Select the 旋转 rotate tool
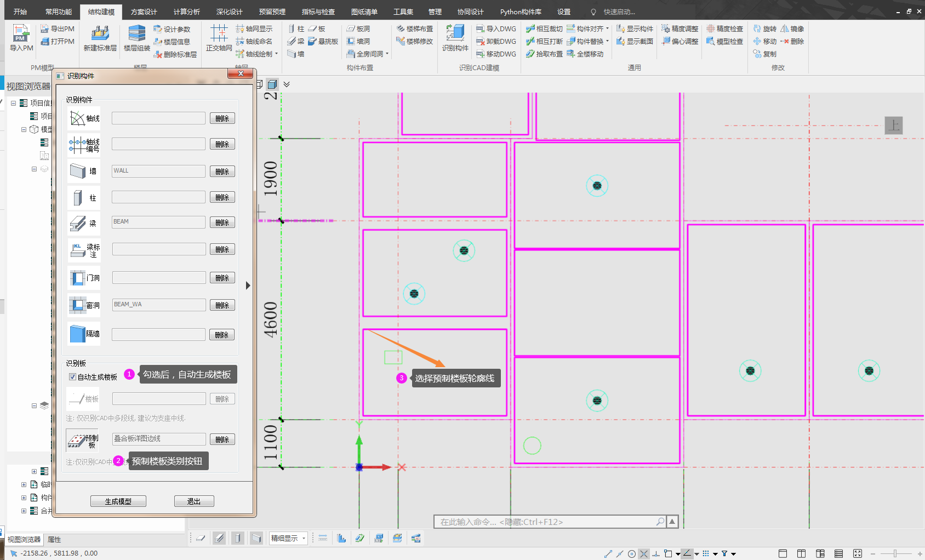 [x=765, y=29]
